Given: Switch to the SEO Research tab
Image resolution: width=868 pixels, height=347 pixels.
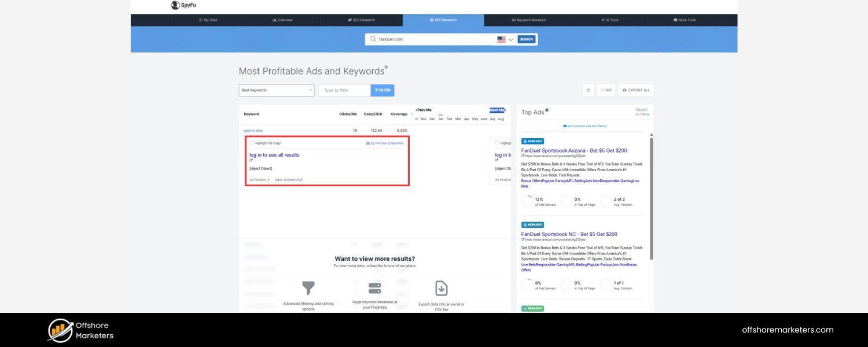Looking at the screenshot, I should (x=362, y=20).
